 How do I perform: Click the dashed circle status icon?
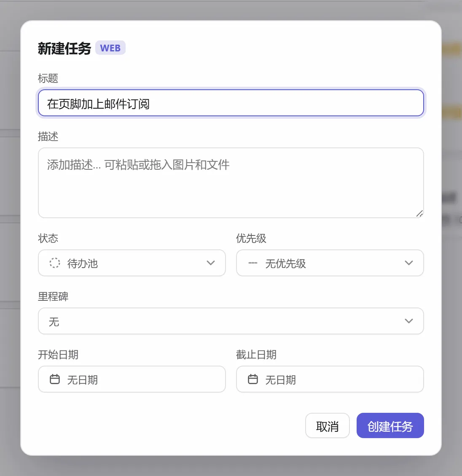coord(55,263)
